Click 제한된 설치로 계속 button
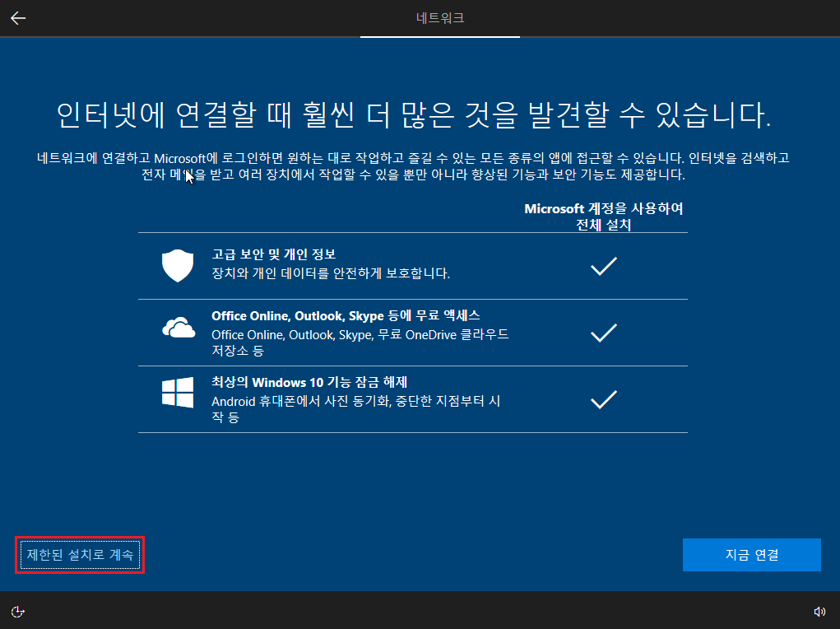The height and width of the screenshot is (629, 840). [80, 554]
